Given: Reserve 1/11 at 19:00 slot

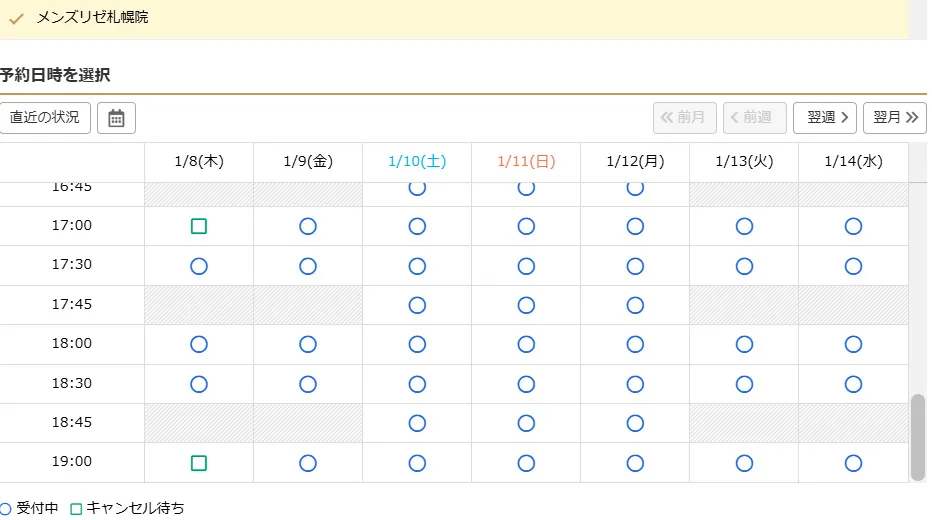Looking at the screenshot, I should [526, 463].
